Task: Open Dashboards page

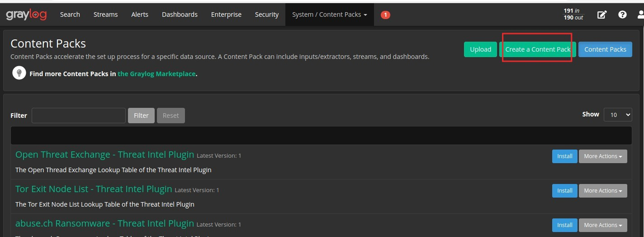Action: click(x=180, y=15)
